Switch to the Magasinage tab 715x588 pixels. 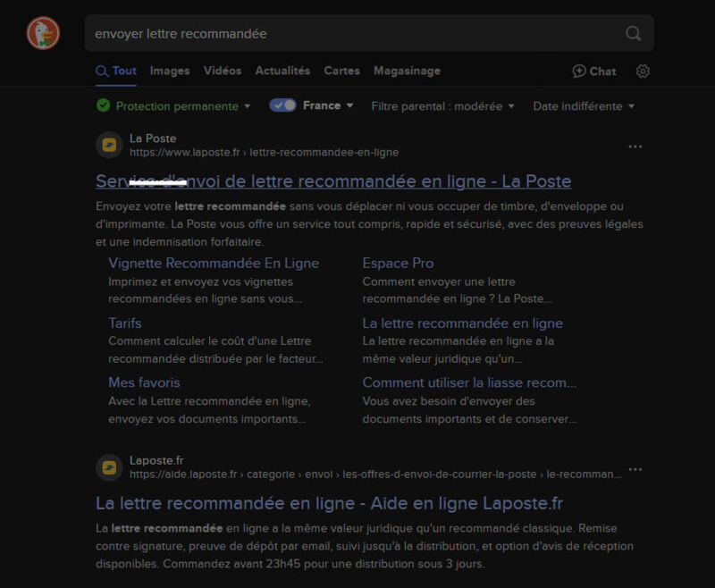(408, 71)
